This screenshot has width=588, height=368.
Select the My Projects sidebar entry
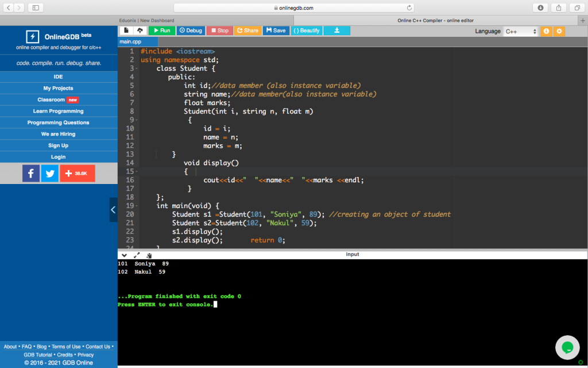point(58,88)
